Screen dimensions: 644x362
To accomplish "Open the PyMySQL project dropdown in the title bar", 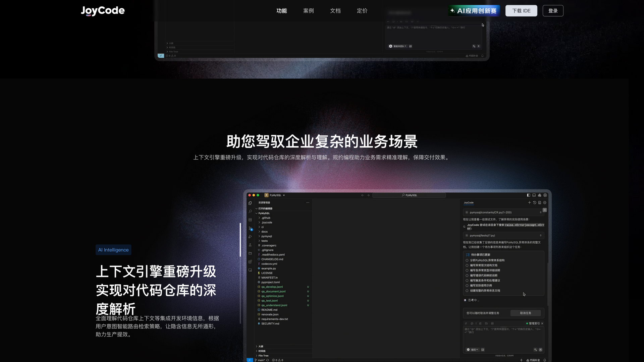I will point(275,195).
